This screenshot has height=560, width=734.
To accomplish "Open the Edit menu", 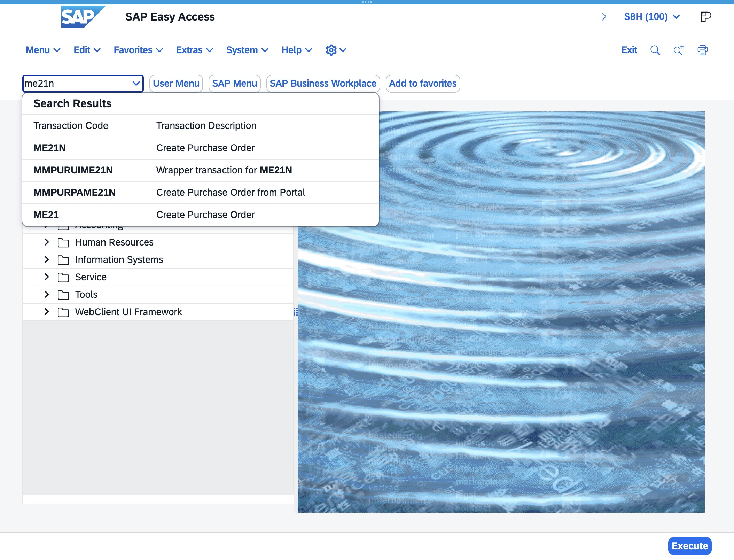I will (x=87, y=50).
